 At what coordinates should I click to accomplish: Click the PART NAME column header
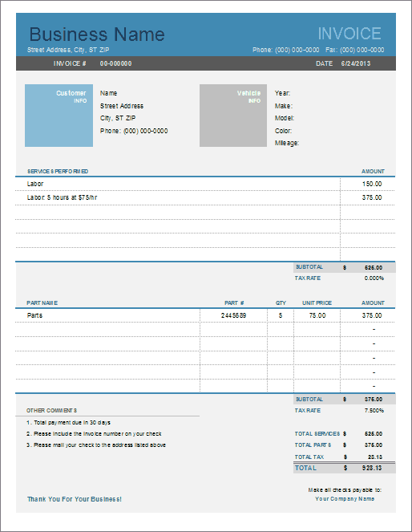coord(42,303)
